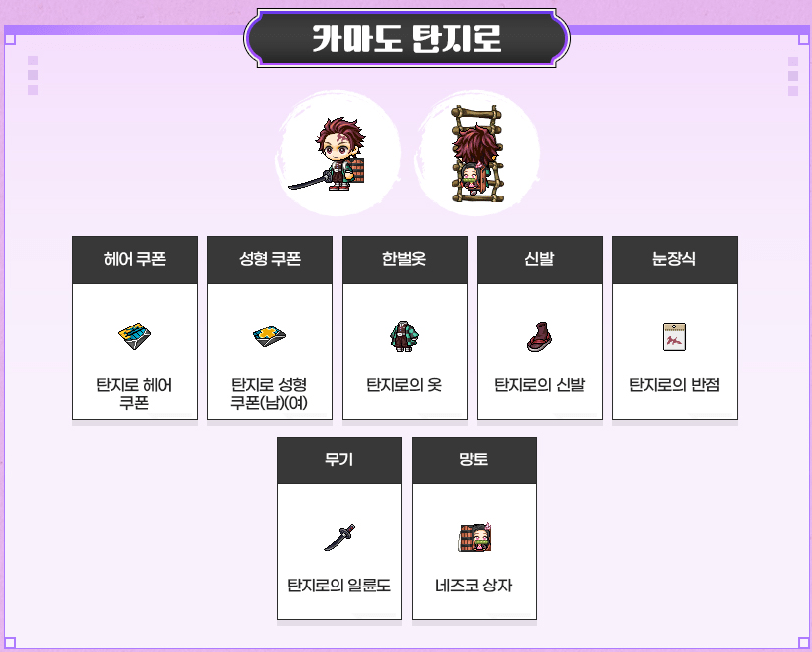Click the 신발 category header
The width and height of the screenshot is (812, 652).
pos(540,259)
